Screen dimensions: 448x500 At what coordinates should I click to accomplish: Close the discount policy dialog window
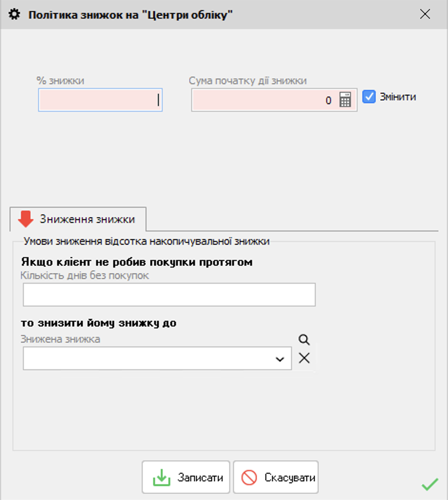pyautogui.click(x=425, y=14)
